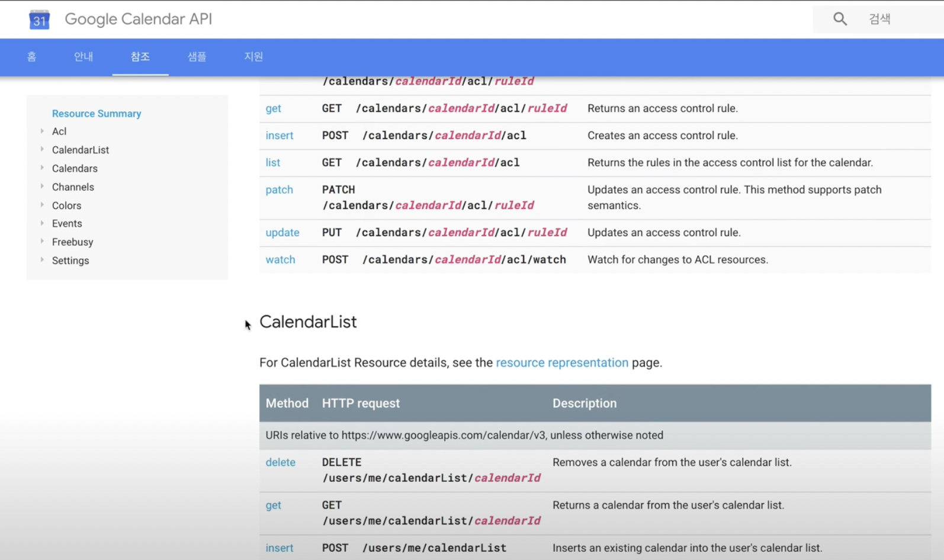Expand the CalendarList arrow in sidebar
The width and height of the screenshot is (944, 560).
42,150
